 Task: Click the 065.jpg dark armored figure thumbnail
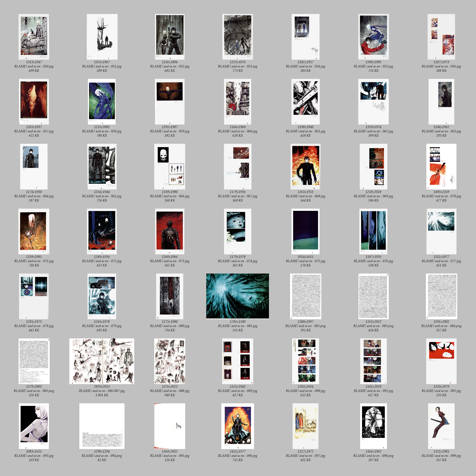(102, 167)
